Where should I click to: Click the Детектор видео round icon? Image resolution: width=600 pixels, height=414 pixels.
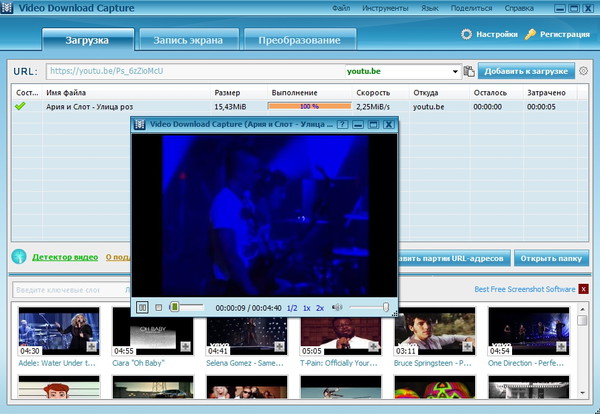coord(19,257)
